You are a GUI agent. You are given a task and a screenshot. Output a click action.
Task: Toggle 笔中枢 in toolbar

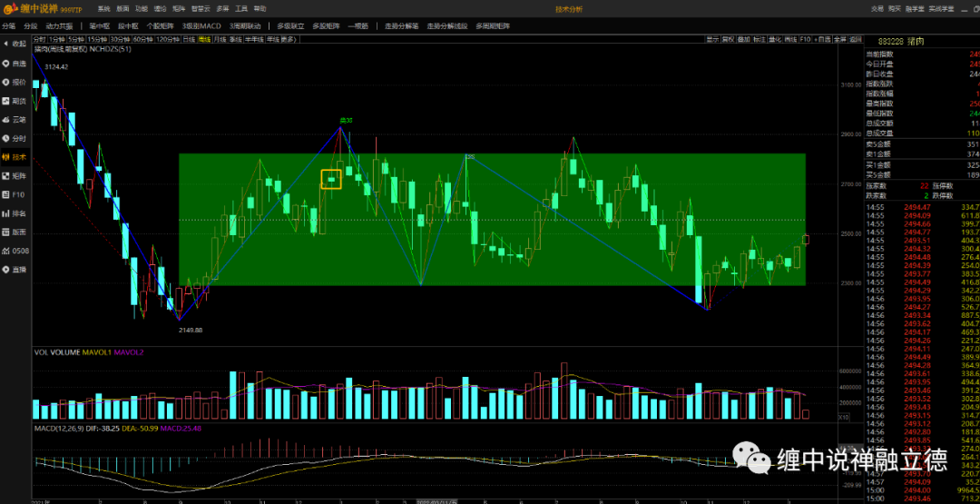tap(100, 26)
